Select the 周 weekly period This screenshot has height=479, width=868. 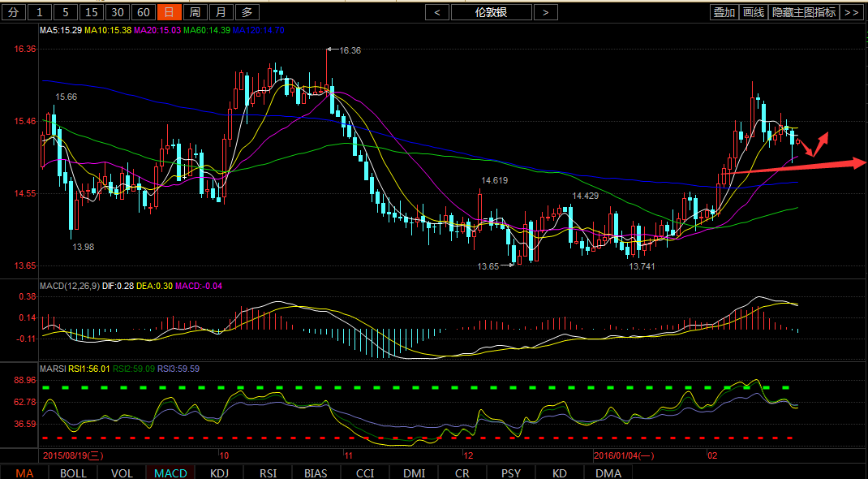point(195,12)
